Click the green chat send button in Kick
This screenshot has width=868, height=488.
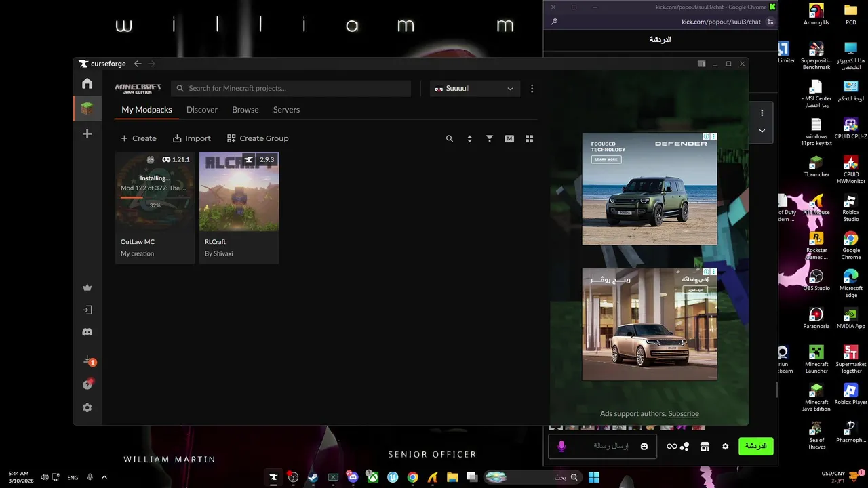pos(755,446)
